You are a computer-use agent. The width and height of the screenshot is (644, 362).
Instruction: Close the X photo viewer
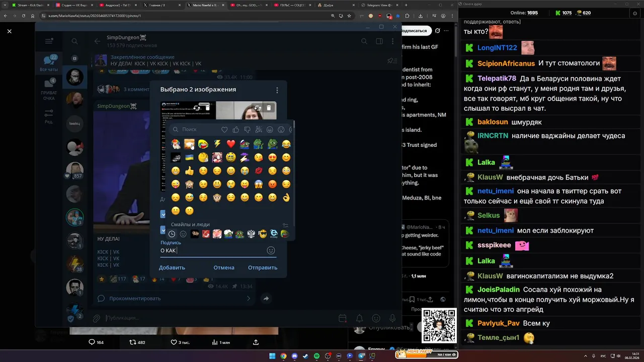click(9, 31)
